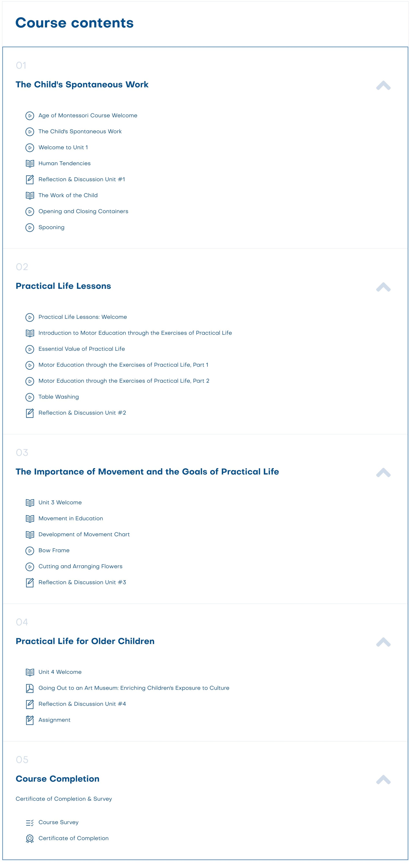Screen dimensions: 411x868
Task: Click the checklist icon beside Course Survey
Action: pos(30,823)
